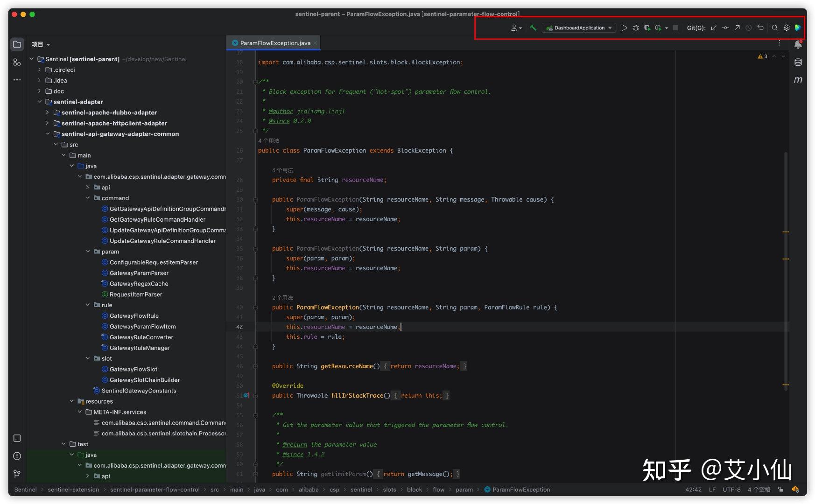Build project with the hammer icon

click(533, 28)
